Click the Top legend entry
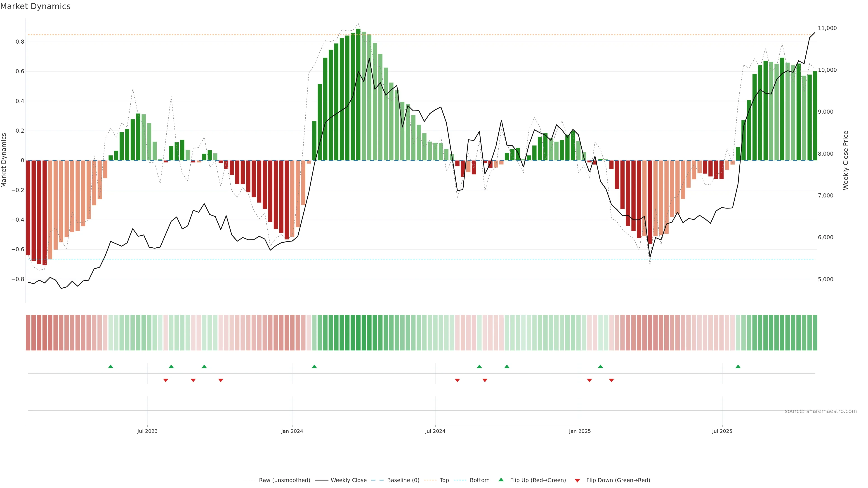868x488 pixels. (x=444, y=480)
